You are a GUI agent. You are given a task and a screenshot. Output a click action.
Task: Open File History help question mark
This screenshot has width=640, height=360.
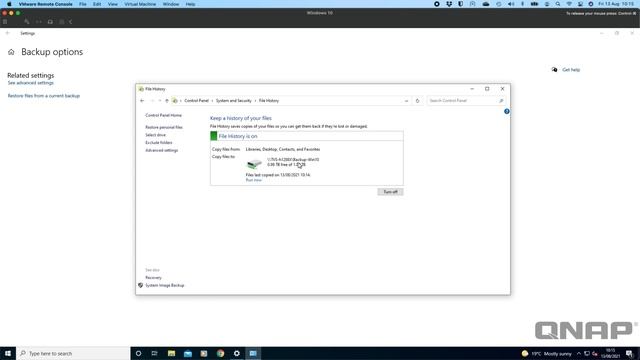(x=507, y=111)
